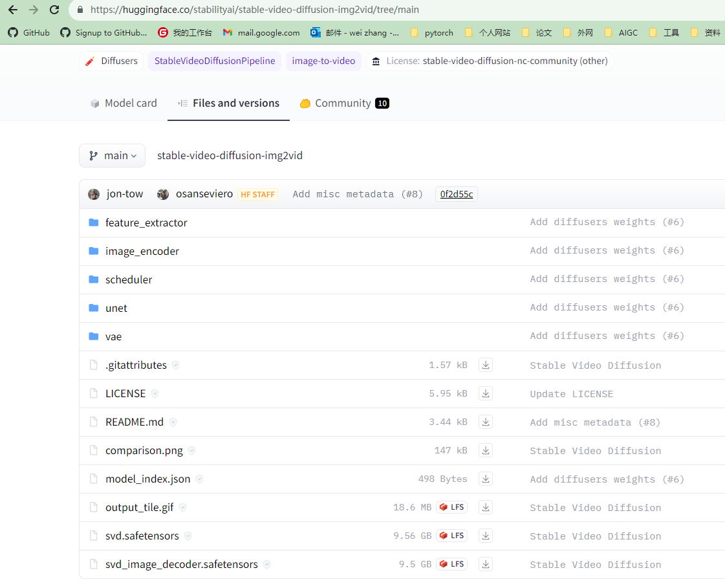The image size is (725, 588).
Task: Open the README.md file
Action: [135, 422]
